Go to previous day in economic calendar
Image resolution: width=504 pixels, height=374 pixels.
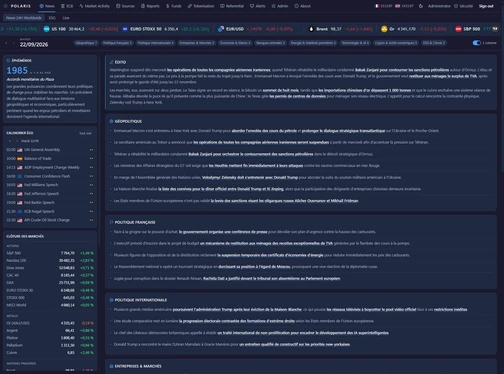click(x=10, y=141)
